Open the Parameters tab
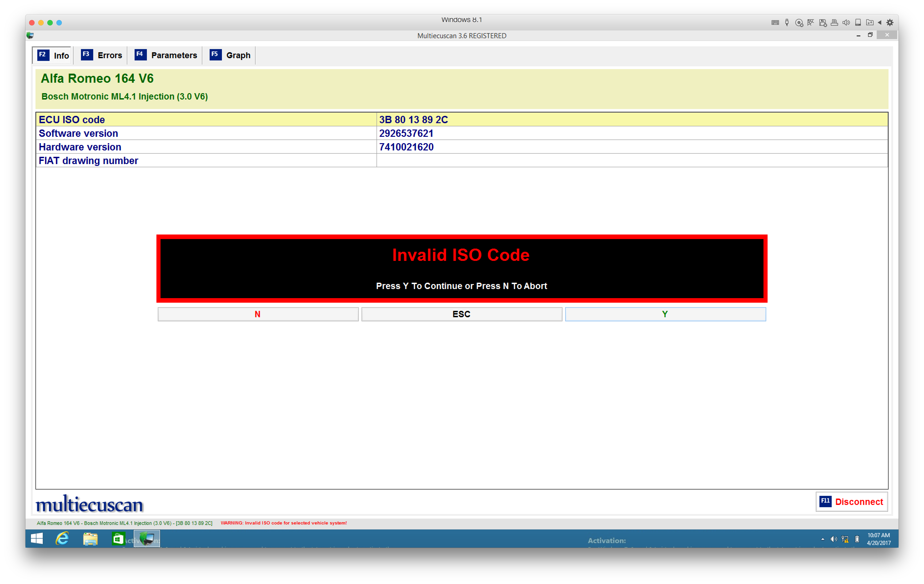The width and height of the screenshot is (924, 584). click(x=166, y=55)
